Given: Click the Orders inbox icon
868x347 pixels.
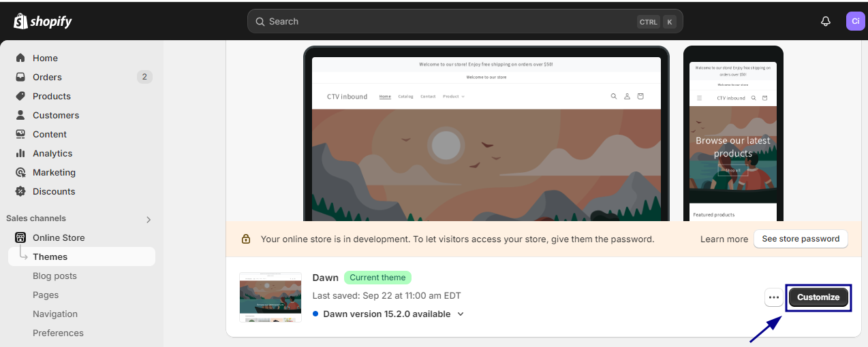Looking at the screenshot, I should [x=20, y=77].
